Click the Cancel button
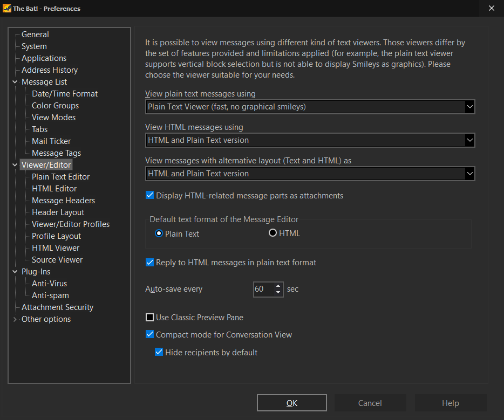The height and width of the screenshot is (420, 504). click(370, 403)
